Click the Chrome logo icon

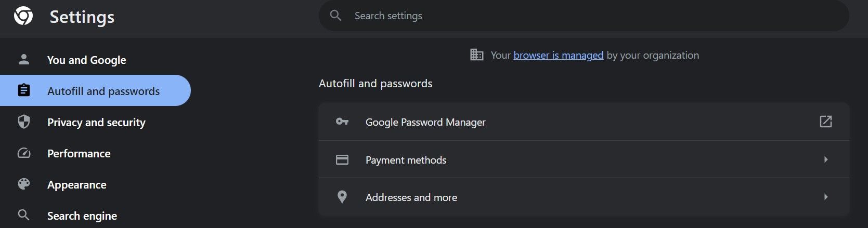(x=23, y=16)
